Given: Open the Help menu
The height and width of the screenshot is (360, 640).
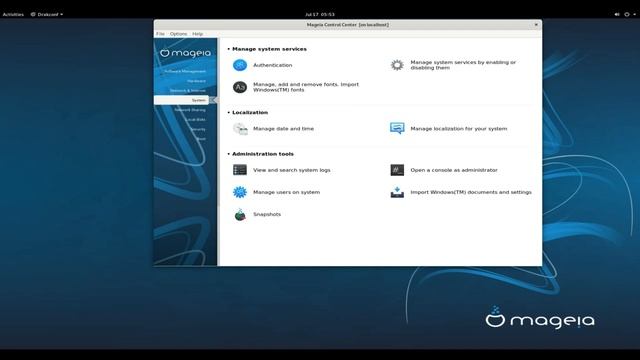Looking at the screenshot, I should point(198,34).
